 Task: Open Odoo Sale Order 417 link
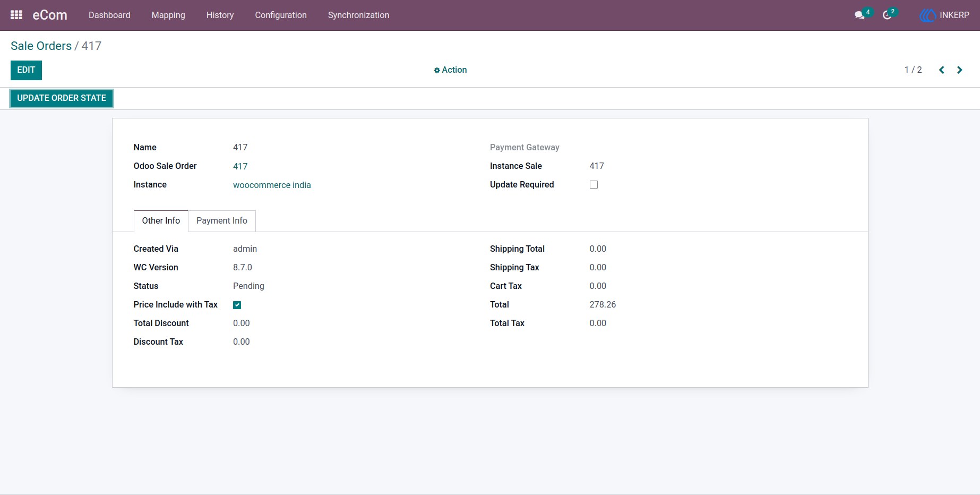[240, 167]
